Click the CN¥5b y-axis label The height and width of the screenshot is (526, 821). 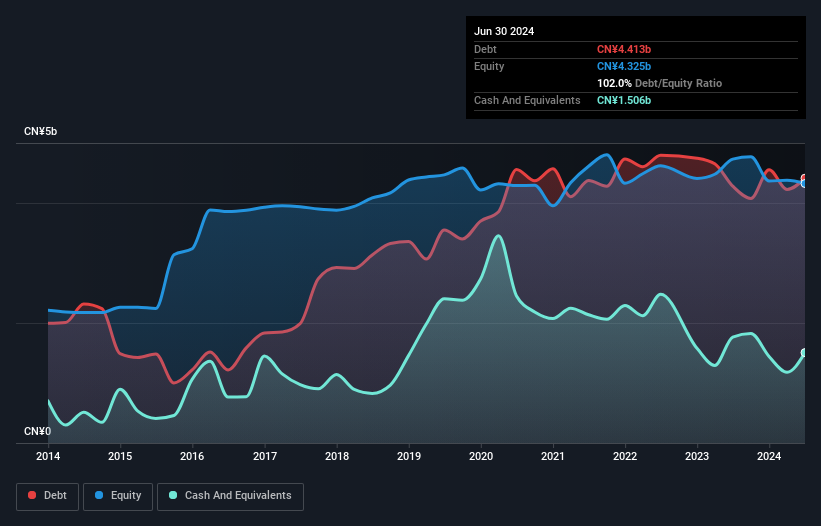pyautogui.click(x=40, y=131)
